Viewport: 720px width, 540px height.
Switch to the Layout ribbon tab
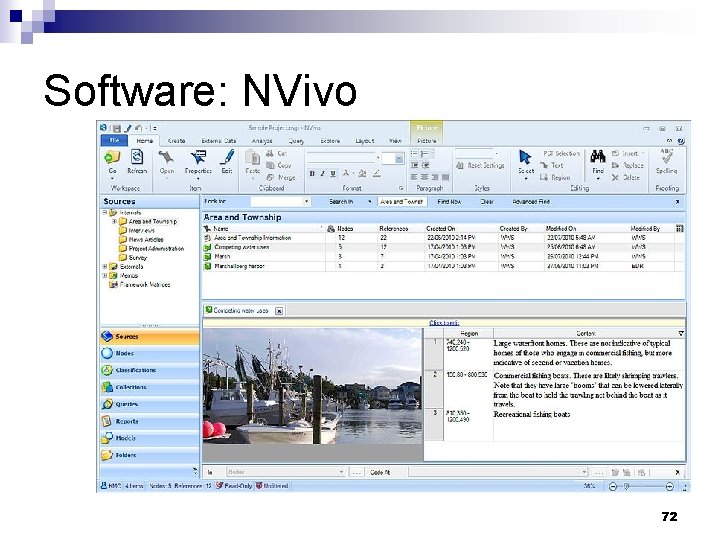(x=365, y=141)
